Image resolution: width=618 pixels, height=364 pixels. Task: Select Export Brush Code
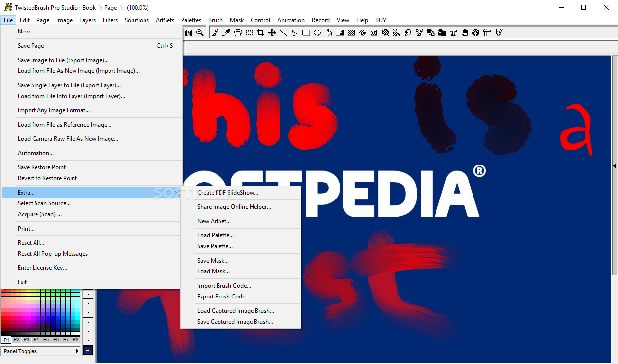coord(241,297)
